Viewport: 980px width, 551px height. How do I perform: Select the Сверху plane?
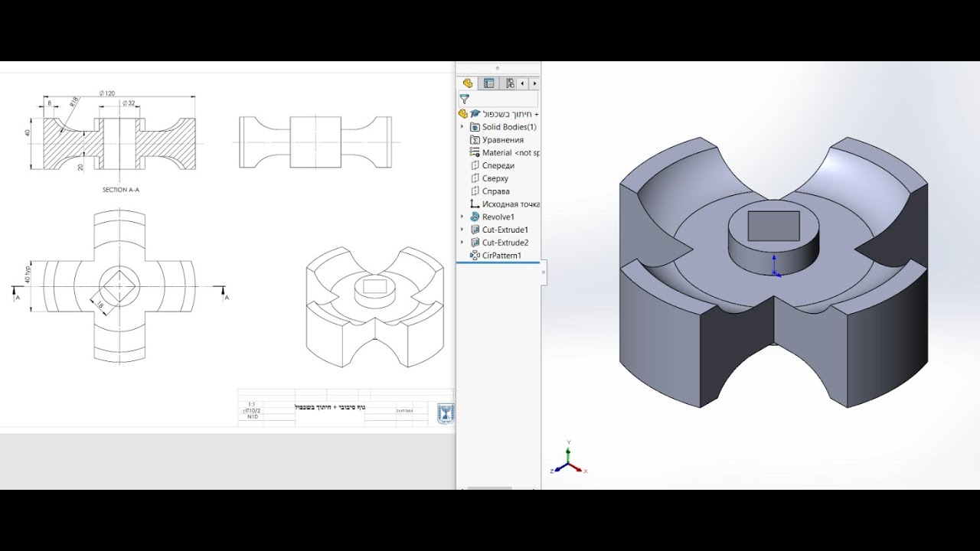[x=495, y=178]
